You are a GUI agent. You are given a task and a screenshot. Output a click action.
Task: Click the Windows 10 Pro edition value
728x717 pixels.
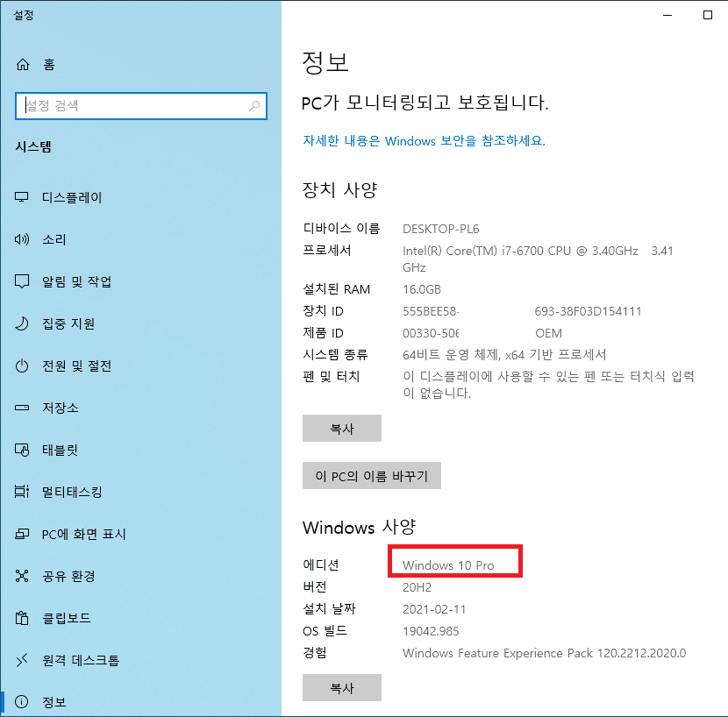448,565
